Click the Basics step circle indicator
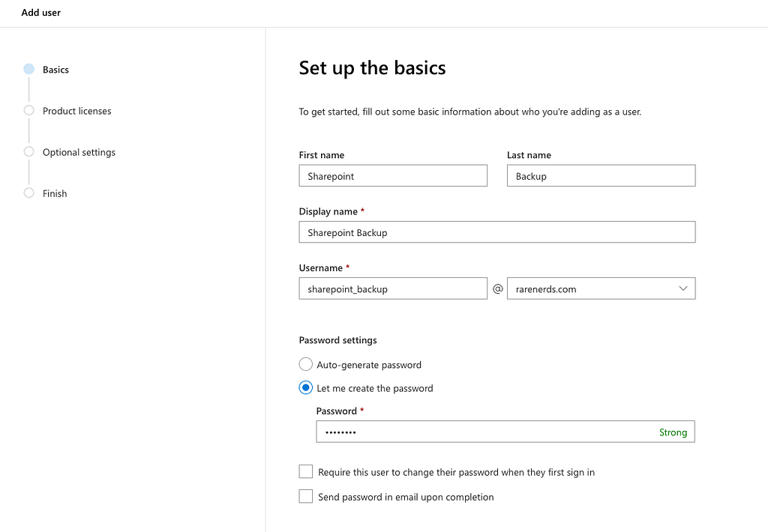Viewport: 768px width, 532px height. coord(29,69)
